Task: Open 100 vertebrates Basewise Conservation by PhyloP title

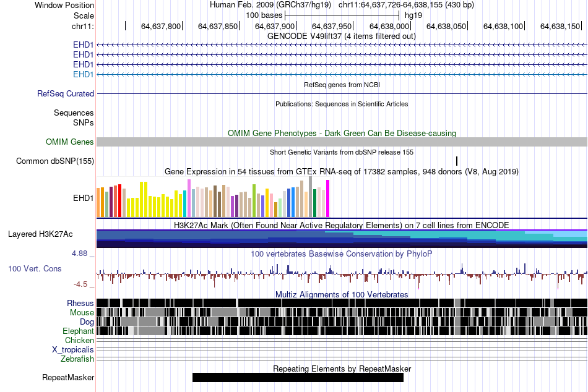Action: pyautogui.click(x=342, y=254)
